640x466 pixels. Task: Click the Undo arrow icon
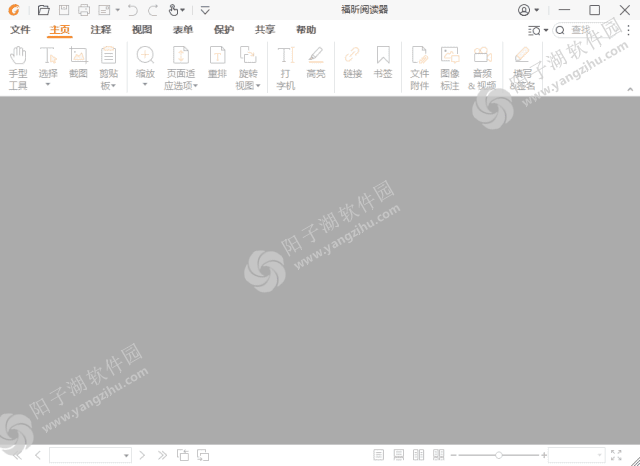point(133,10)
